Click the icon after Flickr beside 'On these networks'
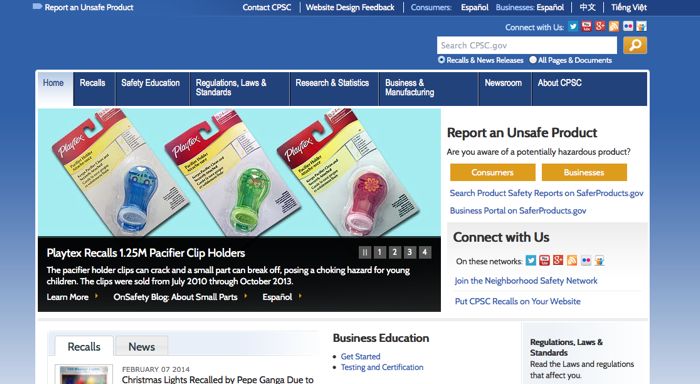This screenshot has width=700, height=384. (600, 260)
